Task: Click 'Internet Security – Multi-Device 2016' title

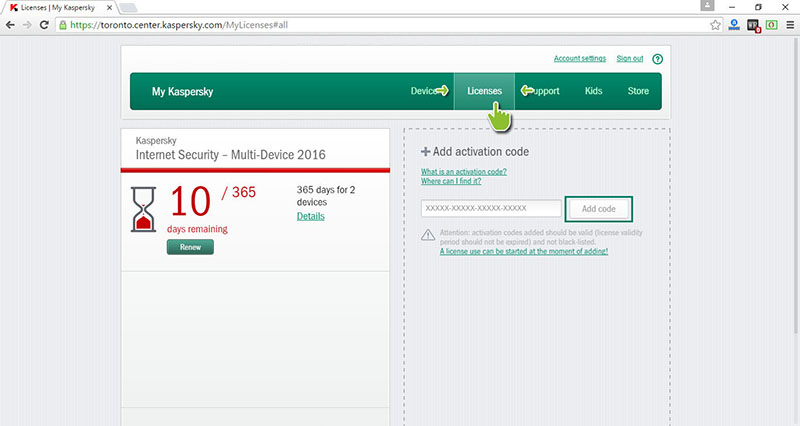Action: 230,155
